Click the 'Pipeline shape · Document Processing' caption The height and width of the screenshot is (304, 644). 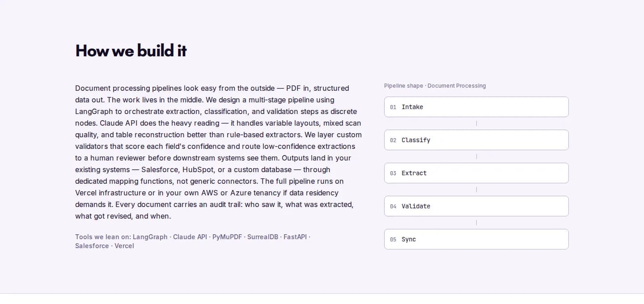pos(435,86)
